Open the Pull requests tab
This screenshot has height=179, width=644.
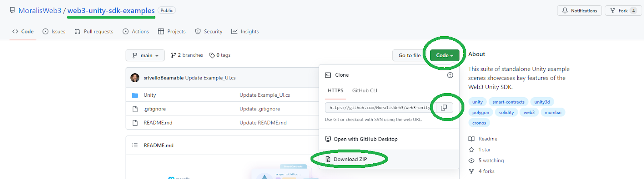click(x=94, y=31)
